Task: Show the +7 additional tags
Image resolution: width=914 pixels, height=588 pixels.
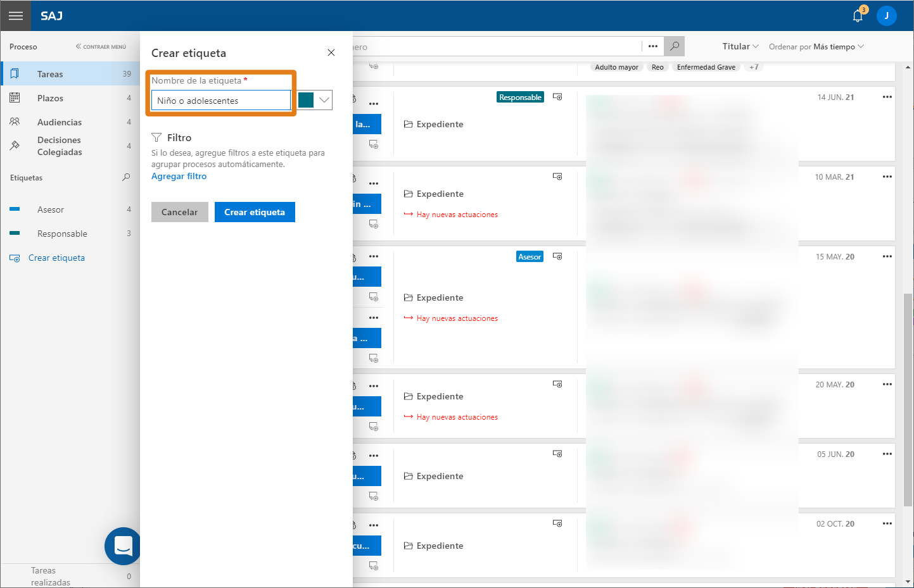Action: click(x=754, y=67)
